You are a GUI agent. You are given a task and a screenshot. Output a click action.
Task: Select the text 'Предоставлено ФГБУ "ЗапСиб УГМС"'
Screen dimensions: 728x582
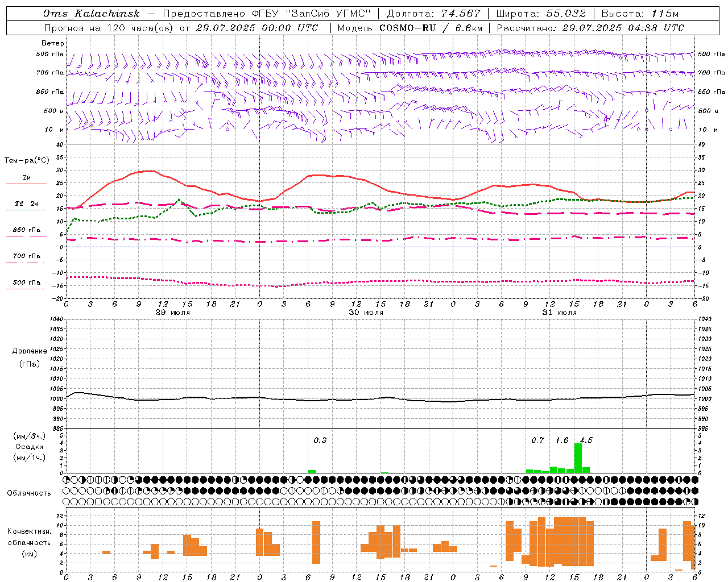point(267,14)
